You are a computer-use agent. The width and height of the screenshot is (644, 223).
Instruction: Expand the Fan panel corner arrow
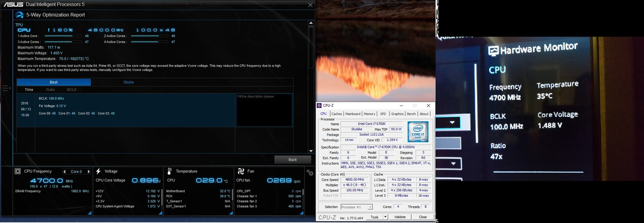(x=302, y=213)
